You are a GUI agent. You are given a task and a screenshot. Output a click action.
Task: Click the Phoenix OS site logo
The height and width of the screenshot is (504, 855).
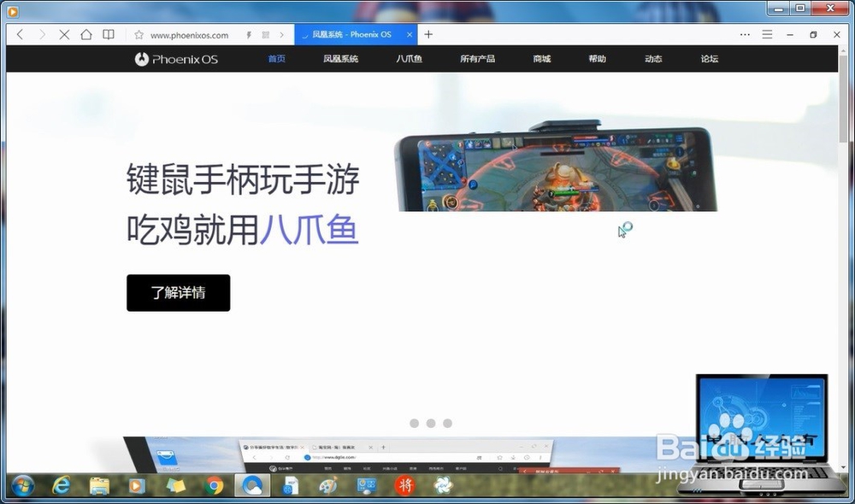[x=176, y=59]
